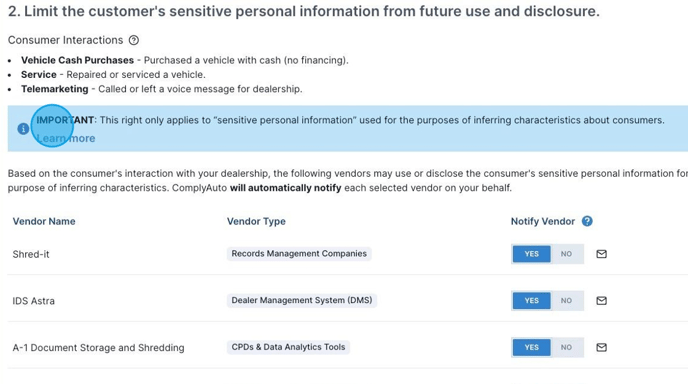This screenshot has height=384, width=688.
Task: Select the Shred-it vendor row name
Action: [31, 254]
